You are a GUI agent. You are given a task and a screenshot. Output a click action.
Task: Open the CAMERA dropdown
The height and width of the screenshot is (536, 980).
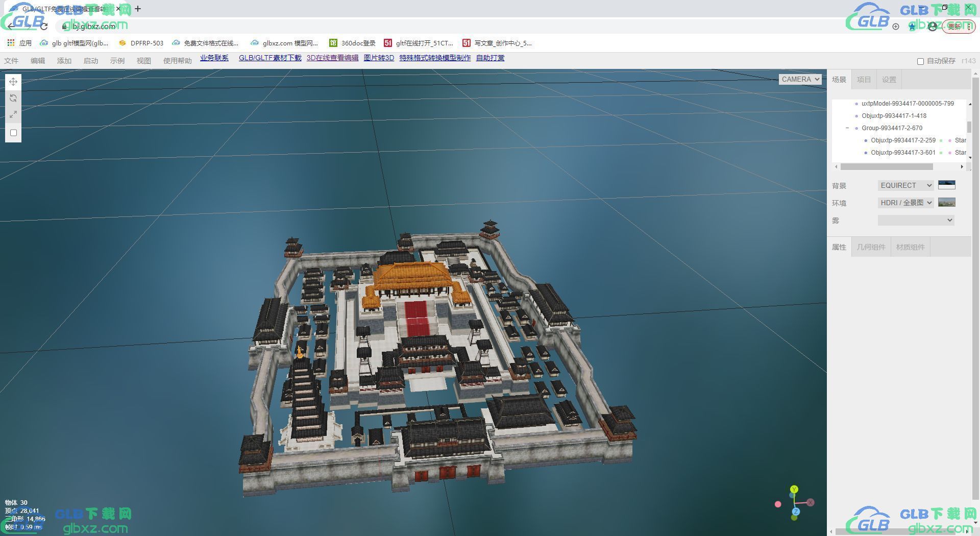[800, 79]
